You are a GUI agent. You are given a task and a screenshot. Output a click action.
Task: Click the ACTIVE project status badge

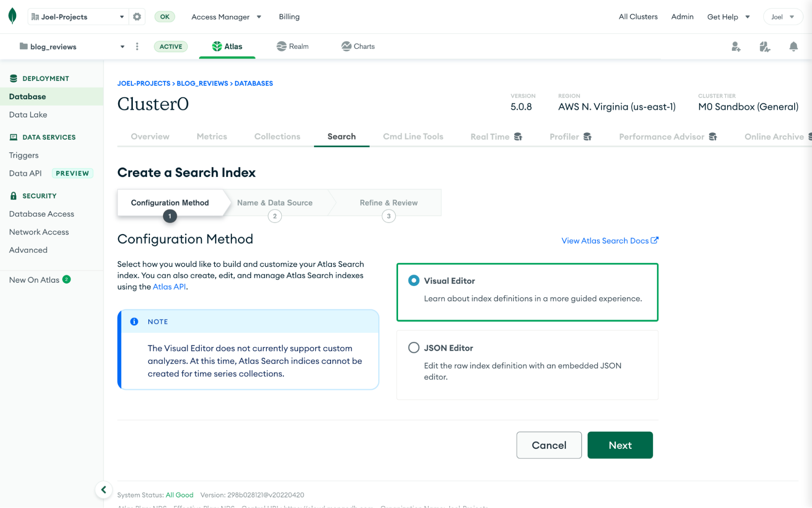coord(171,46)
